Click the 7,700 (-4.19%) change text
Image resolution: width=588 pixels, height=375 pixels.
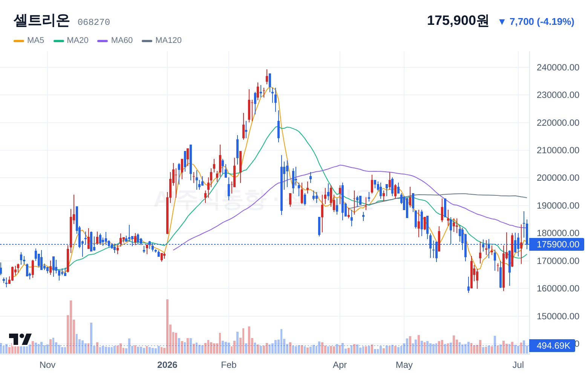[542, 22]
